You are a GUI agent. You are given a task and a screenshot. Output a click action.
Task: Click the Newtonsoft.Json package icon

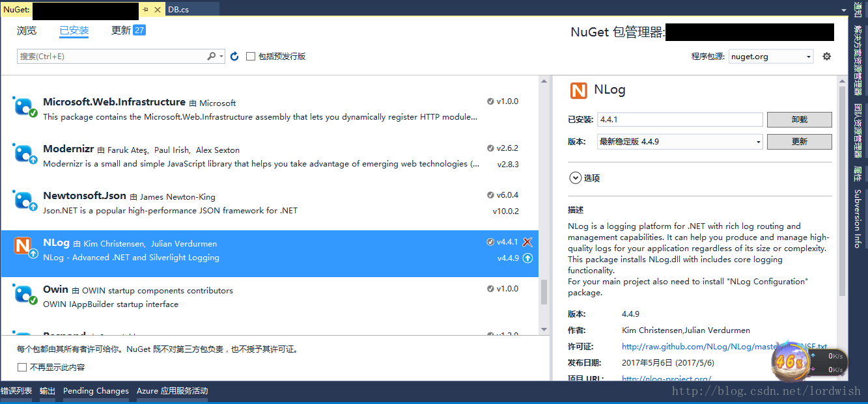(25, 200)
